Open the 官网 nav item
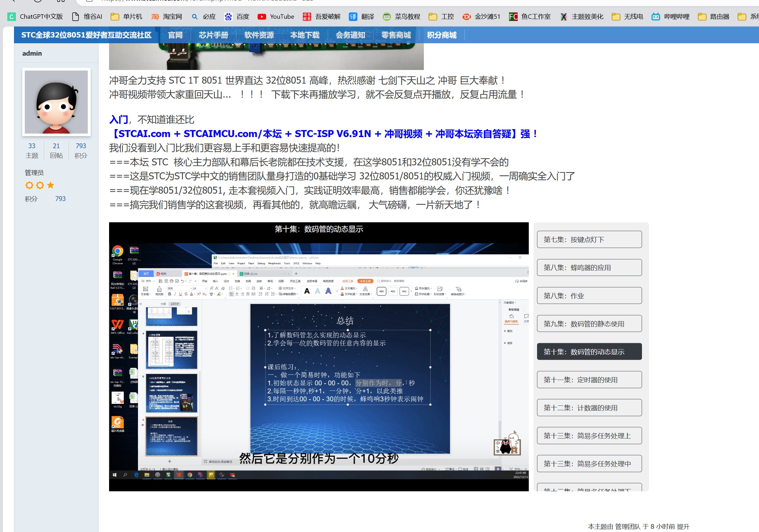Screen dimensions: 759x532 pos(175,35)
